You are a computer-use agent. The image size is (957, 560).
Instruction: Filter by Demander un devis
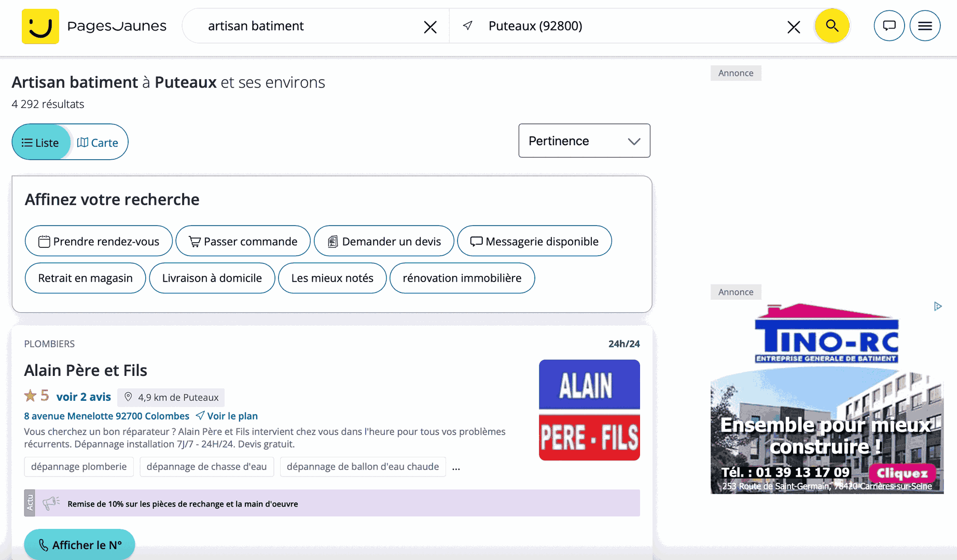tap(384, 241)
